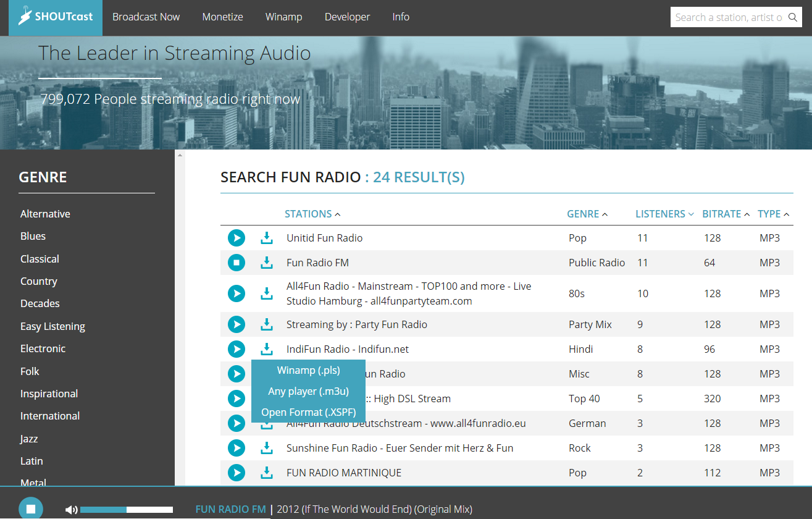The height and width of the screenshot is (519, 812).
Task: Sort results by Listeners column
Action: pyautogui.click(x=664, y=214)
